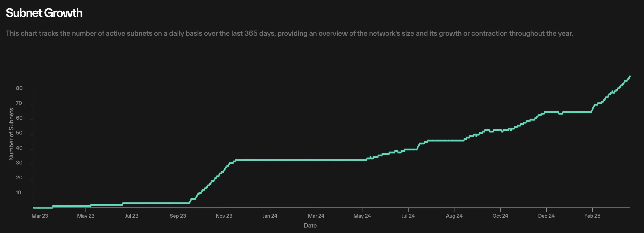Click the 50 value on the y-axis
The width and height of the screenshot is (644, 233).
19,133
